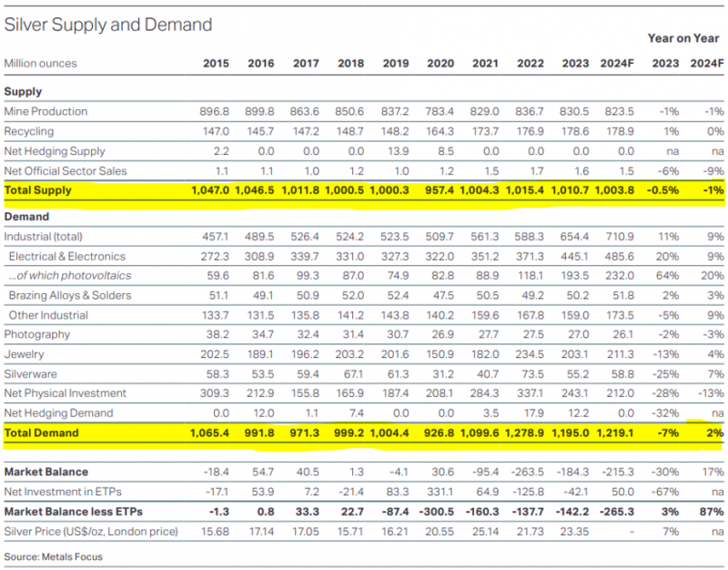Image resolution: width=728 pixels, height=570 pixels.
Task: Click the 'Silver Price (US$/oz, London price)' label
Action: [91, 531]
